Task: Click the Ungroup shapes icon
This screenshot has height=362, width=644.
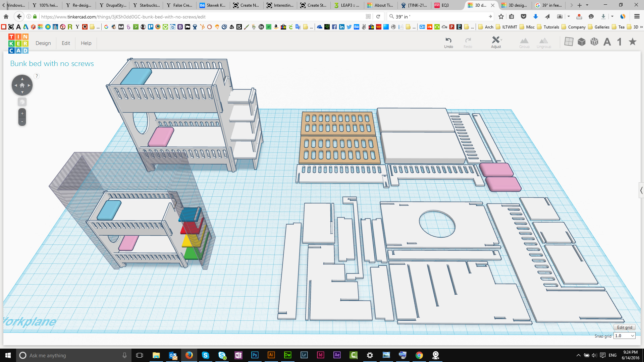Action: pyautogui.click(x=544, y=43)
